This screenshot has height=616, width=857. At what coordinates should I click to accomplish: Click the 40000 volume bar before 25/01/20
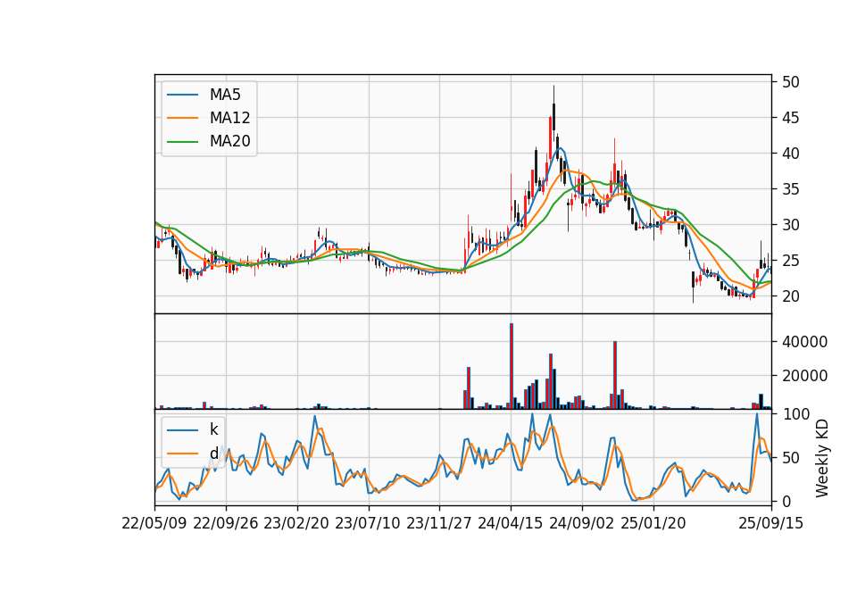(x=615, y=375)
